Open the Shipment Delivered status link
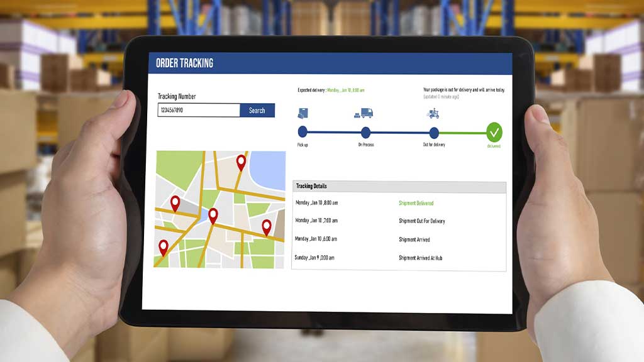644x362 pixels. 418,203
